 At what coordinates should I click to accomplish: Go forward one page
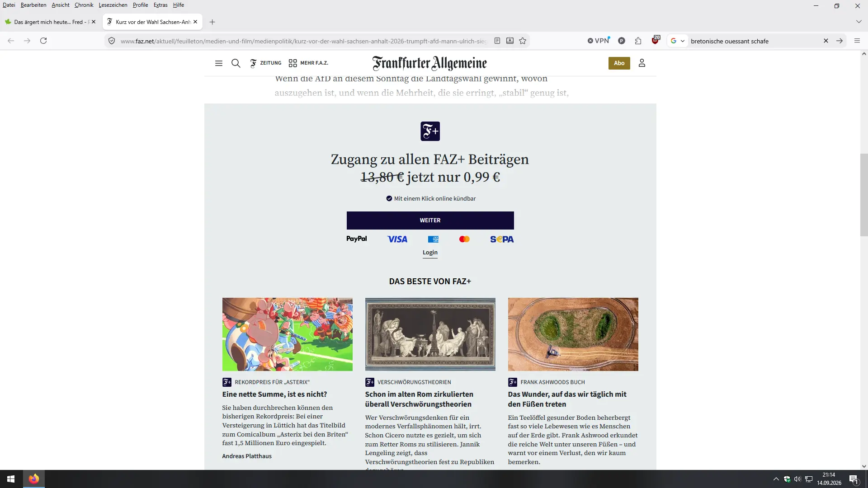tap(27, 41)
